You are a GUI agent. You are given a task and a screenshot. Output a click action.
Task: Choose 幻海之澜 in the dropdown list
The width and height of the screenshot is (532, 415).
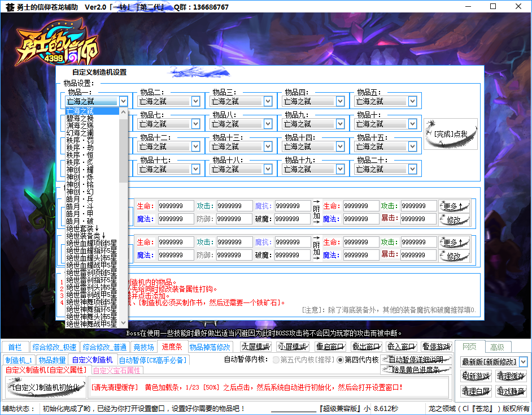[92, 133]
